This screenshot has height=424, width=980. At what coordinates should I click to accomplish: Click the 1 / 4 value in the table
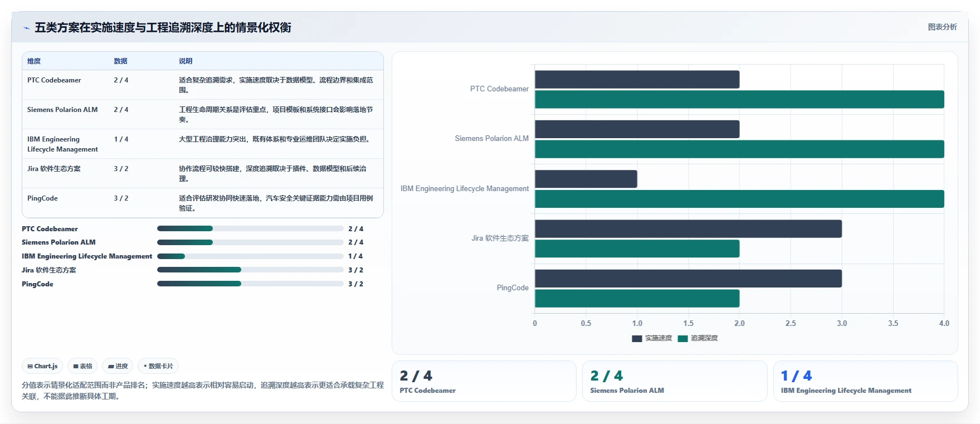tap(121, 139)
